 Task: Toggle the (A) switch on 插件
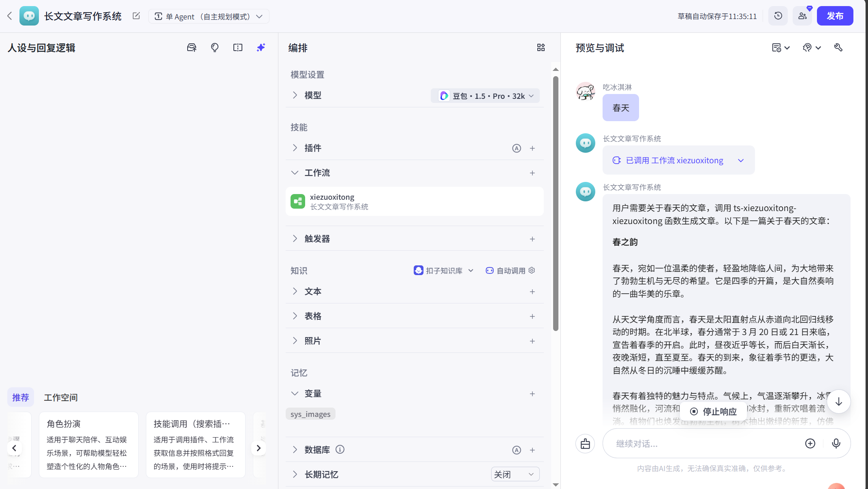pos(516,148)
